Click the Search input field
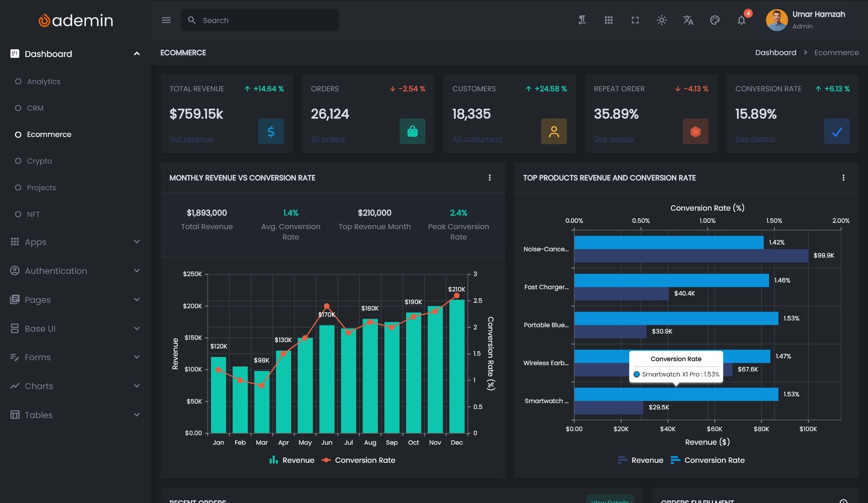 tap(267, 20)
